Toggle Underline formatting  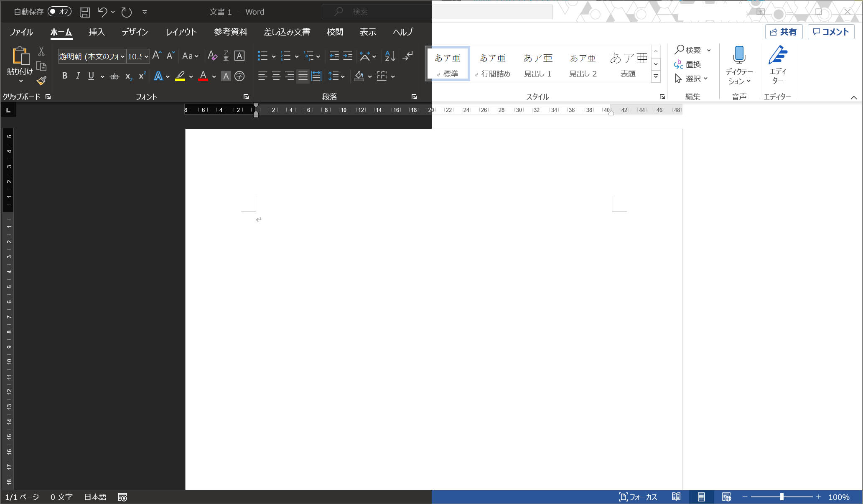coord(91,76)
